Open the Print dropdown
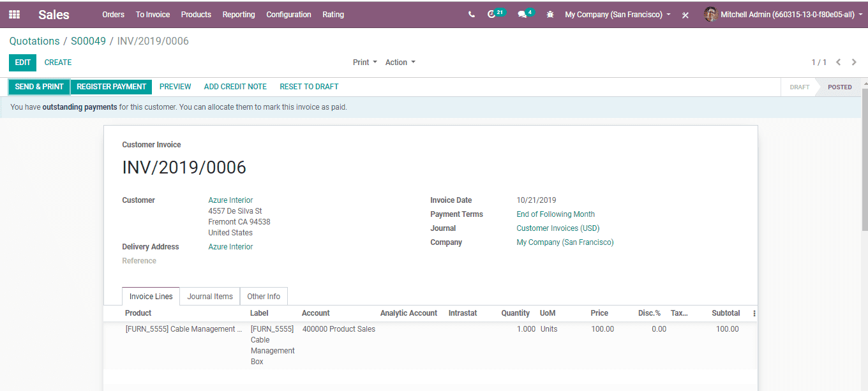868x391 pixels. 364,62
